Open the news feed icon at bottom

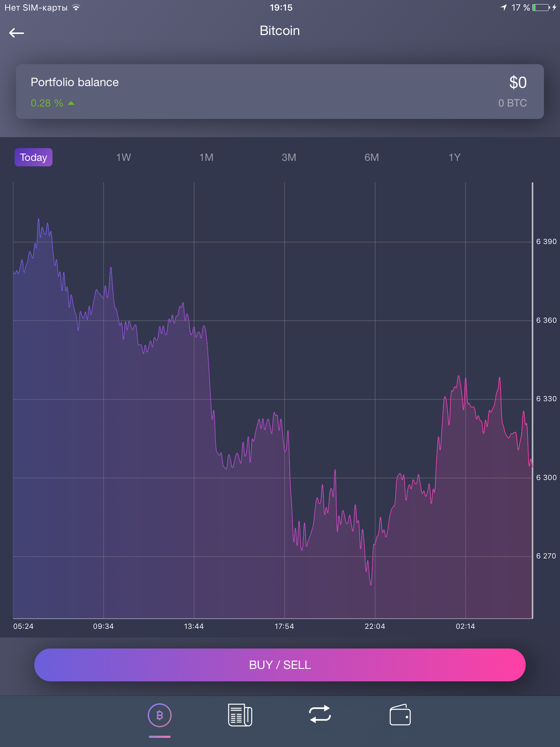point(240,715)
